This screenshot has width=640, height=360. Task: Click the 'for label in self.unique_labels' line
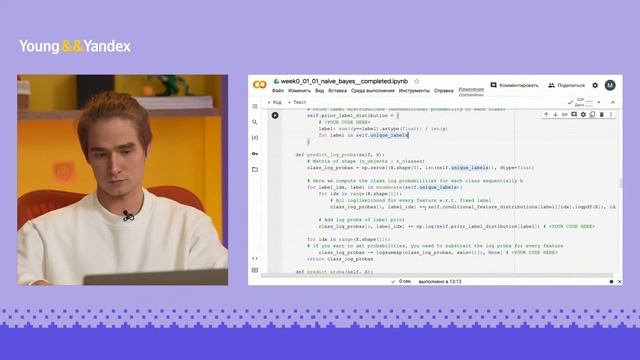coord(363,135)
